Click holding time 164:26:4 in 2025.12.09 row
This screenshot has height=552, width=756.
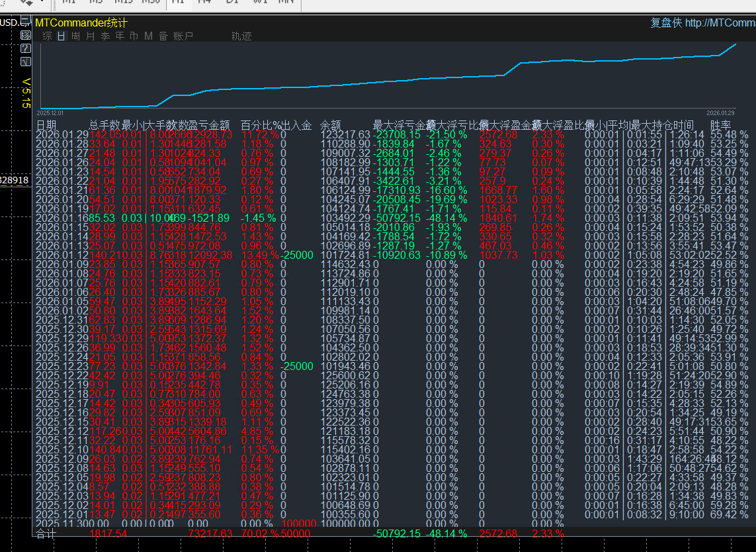[x=689, y=459]
